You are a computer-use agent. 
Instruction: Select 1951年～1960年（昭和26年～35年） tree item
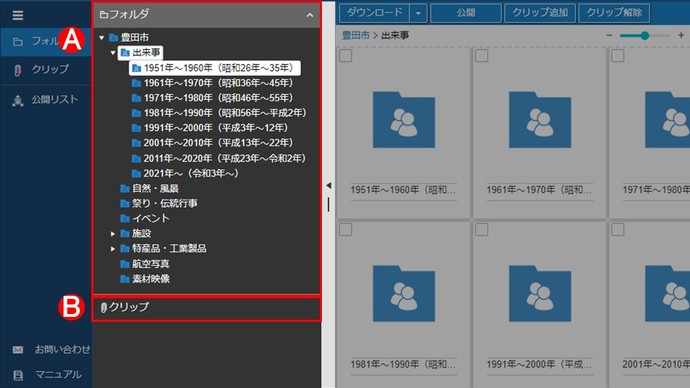coord(215,68)
